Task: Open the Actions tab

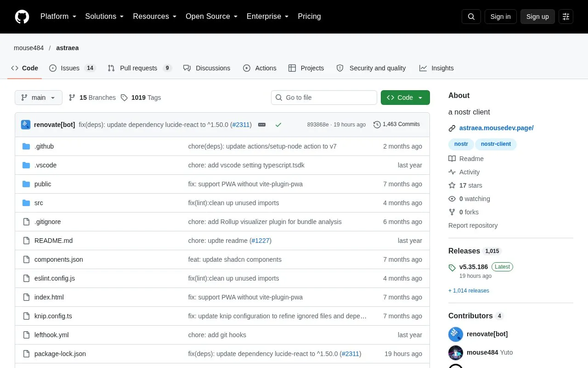Action: 260,68
